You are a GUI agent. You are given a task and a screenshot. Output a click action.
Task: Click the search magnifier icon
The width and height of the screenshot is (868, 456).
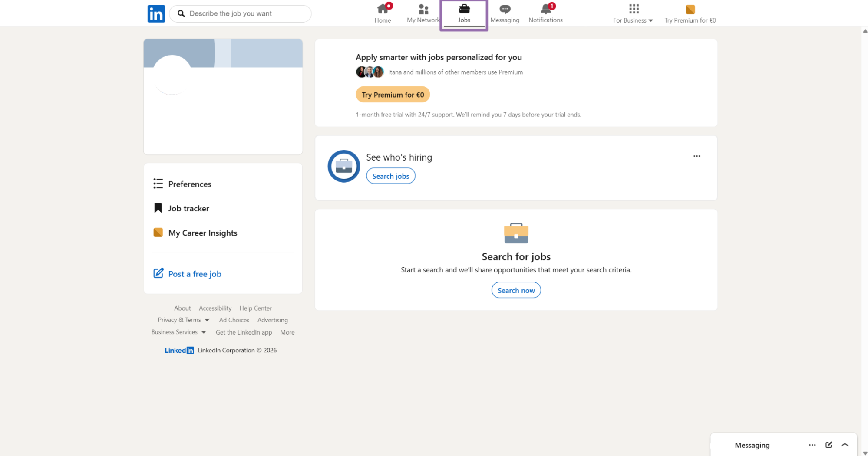click(181, 14)
